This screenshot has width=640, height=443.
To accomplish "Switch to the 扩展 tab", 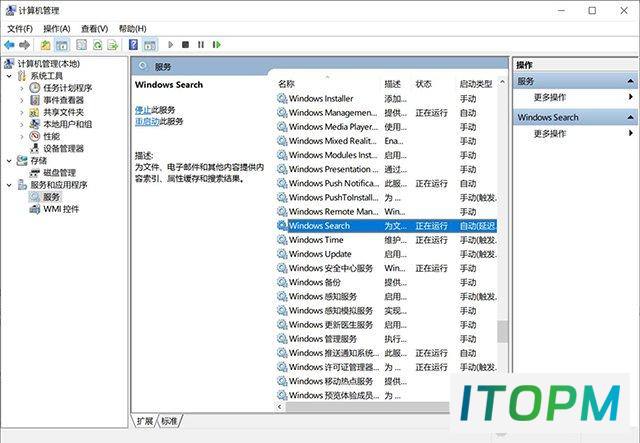I will coord(144,421).
